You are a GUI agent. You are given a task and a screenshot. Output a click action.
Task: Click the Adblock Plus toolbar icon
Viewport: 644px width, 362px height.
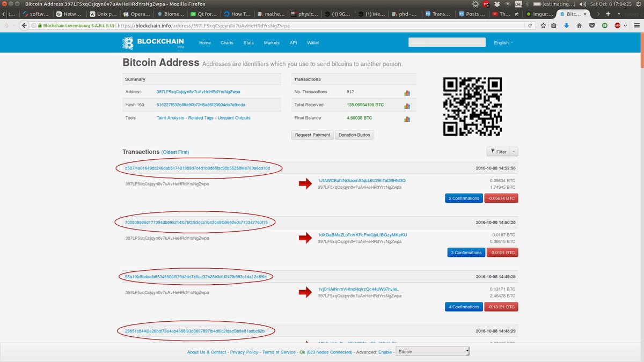[x=618, y=25]
